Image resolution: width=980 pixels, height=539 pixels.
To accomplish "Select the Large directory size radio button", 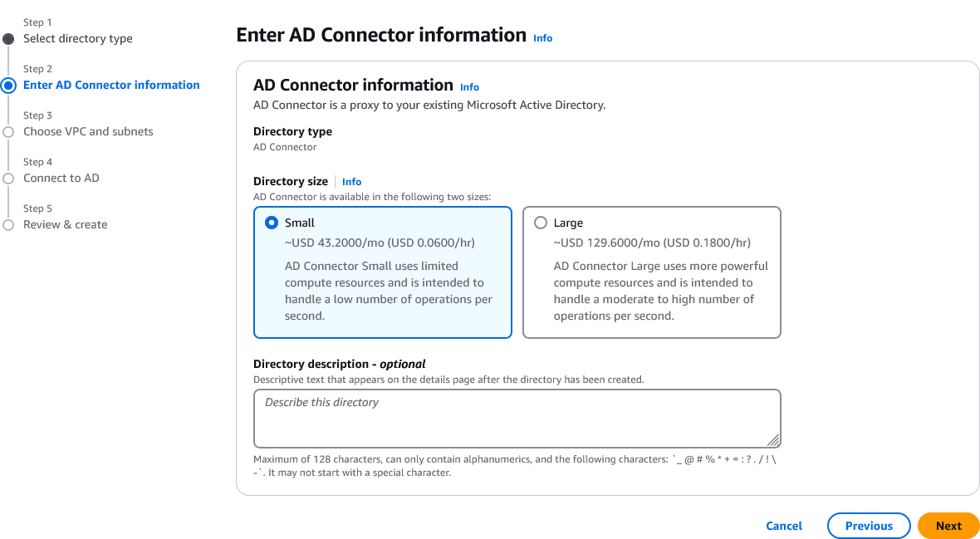I will click(541, 223).
